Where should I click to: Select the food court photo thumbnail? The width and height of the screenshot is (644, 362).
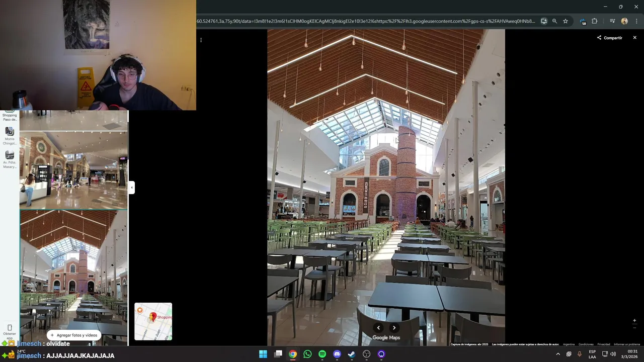73,278
